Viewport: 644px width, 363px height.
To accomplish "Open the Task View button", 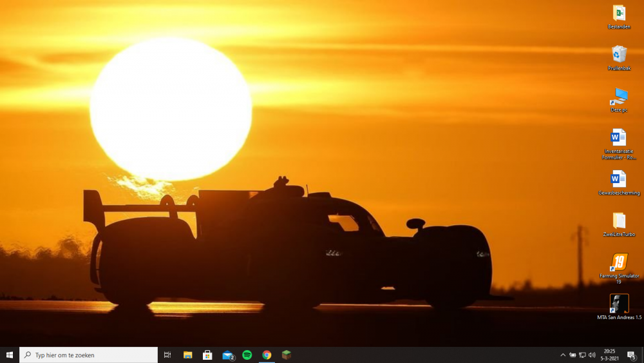I will (167, 355).
